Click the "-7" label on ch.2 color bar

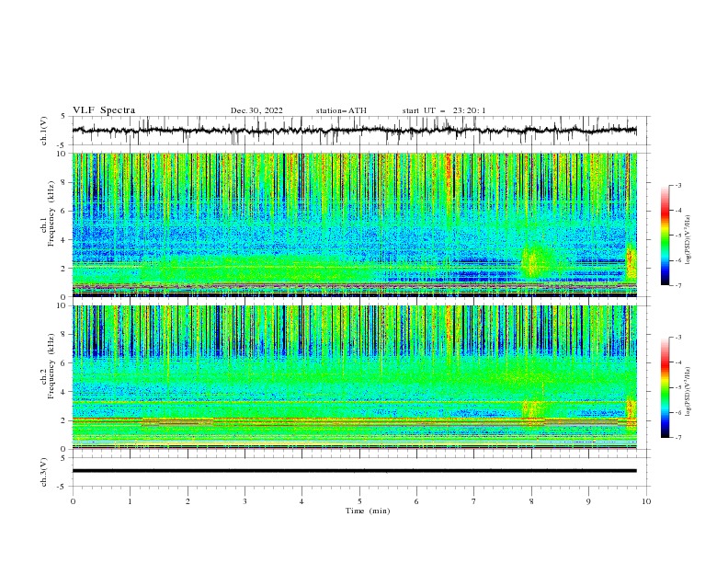tap(677, 437)
